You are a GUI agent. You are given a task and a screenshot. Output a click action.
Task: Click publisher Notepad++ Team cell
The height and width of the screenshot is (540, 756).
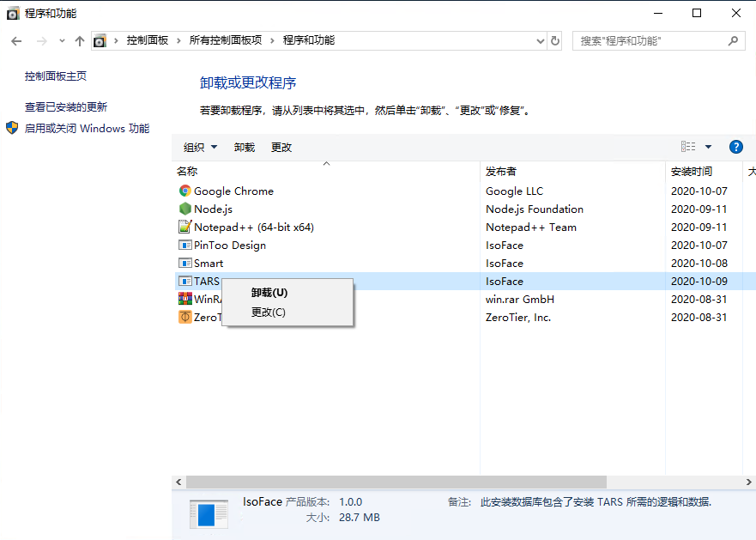(x=531, y=227)
